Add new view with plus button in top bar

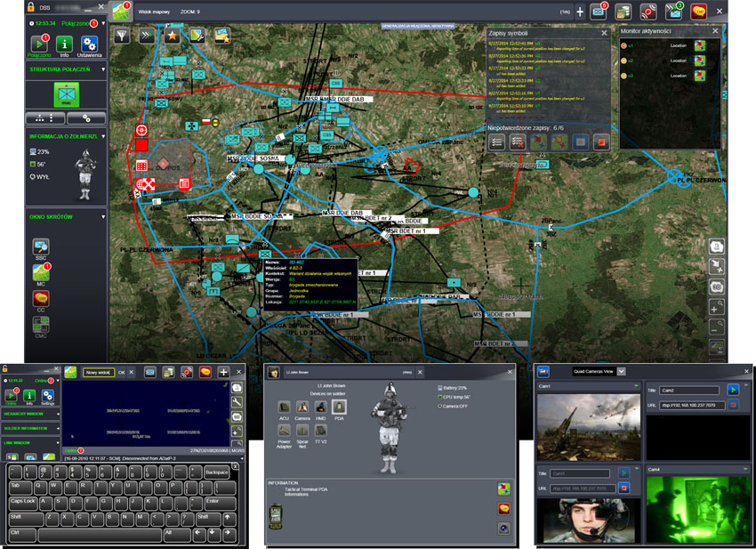pos(580,12)
